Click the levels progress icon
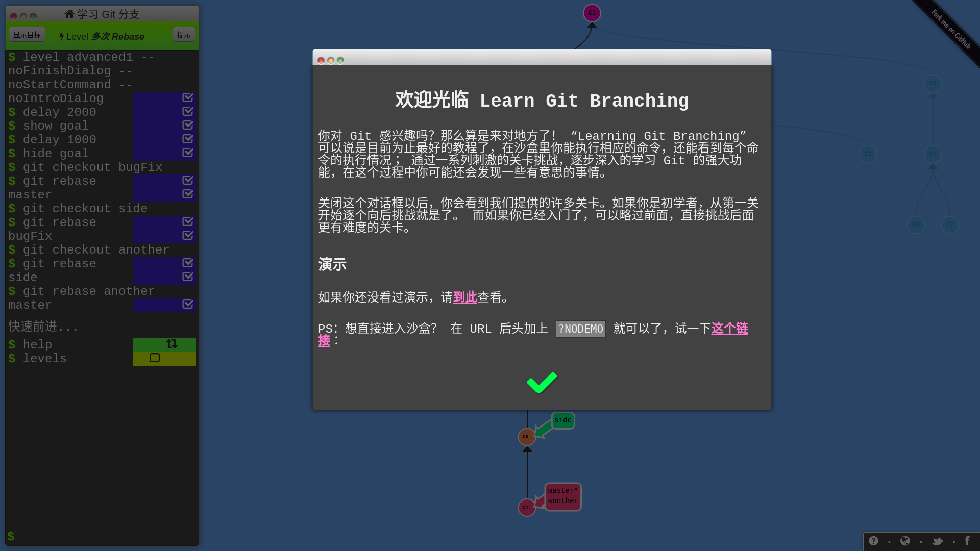Screen dimensions: 980x551 click(x=154, y=358)
